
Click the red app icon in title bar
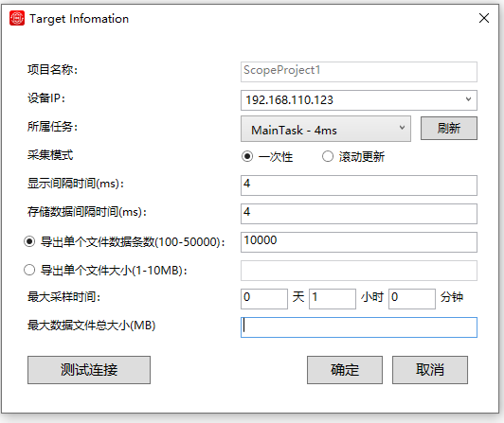(x=17, y=18)
